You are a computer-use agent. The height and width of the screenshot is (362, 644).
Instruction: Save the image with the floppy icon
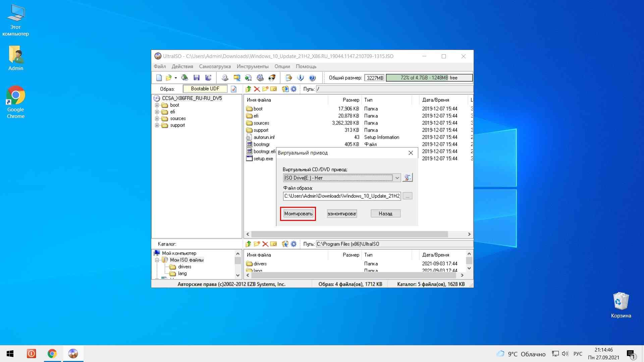tap(197, 78)
